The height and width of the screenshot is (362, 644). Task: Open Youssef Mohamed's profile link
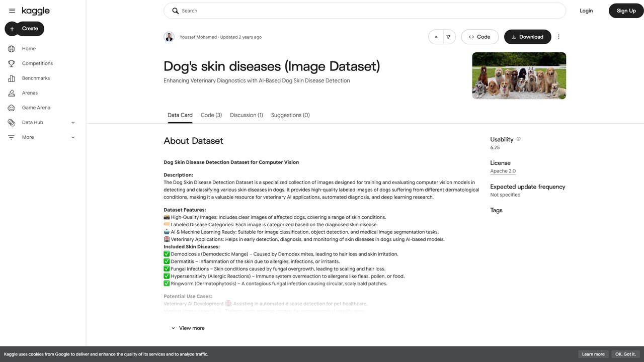198,37
